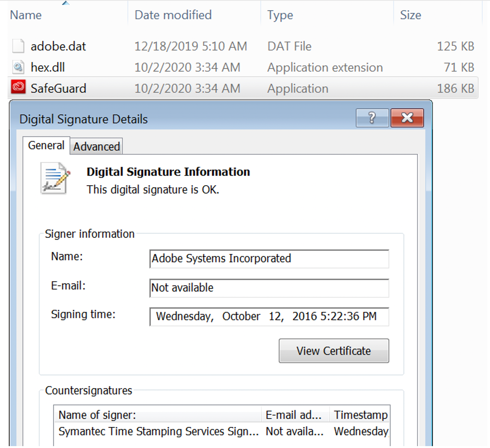
Task: Click the signer Name text field
Action: click(269, 259)
